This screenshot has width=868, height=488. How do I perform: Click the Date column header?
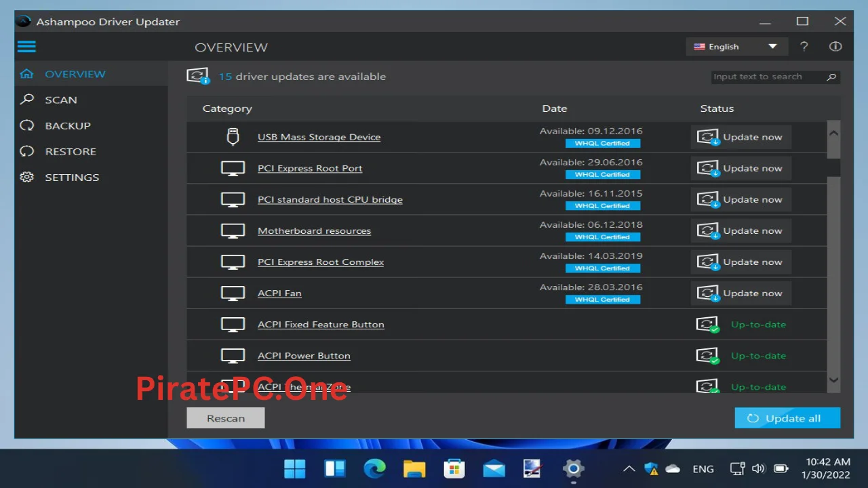click(554, 108)
